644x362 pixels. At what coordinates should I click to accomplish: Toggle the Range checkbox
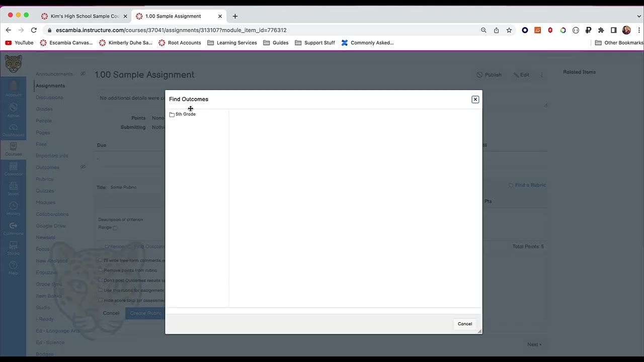[x=115, y=228]
